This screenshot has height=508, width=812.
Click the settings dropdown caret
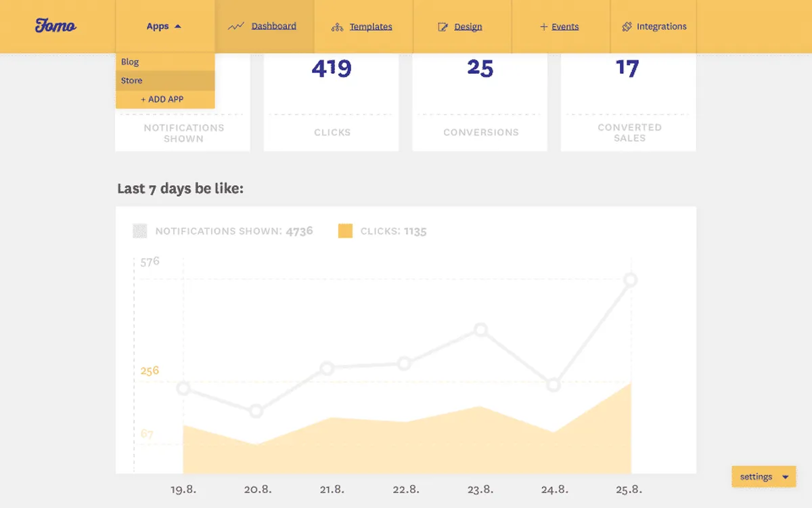pos(785,477)
